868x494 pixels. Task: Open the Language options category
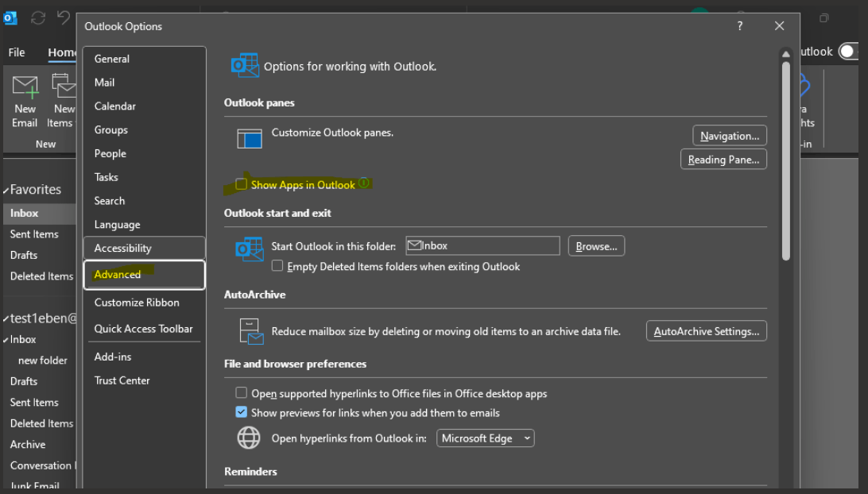pos(145,225)
